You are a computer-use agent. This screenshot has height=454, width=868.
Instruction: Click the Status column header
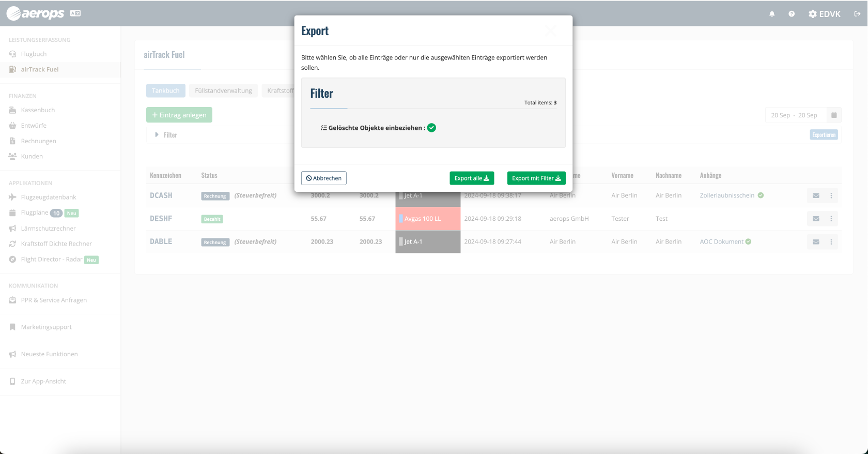pos(209,175)
